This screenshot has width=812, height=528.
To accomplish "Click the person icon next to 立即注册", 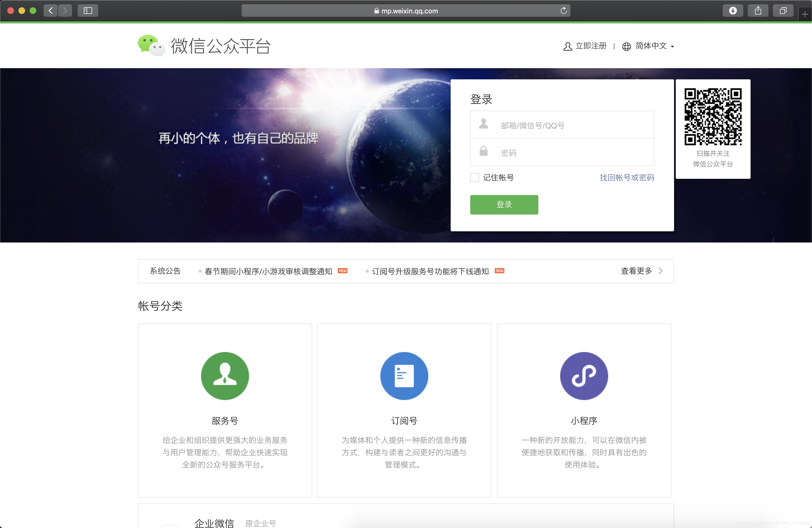I will pyautogui.click(x=567, y=46).
